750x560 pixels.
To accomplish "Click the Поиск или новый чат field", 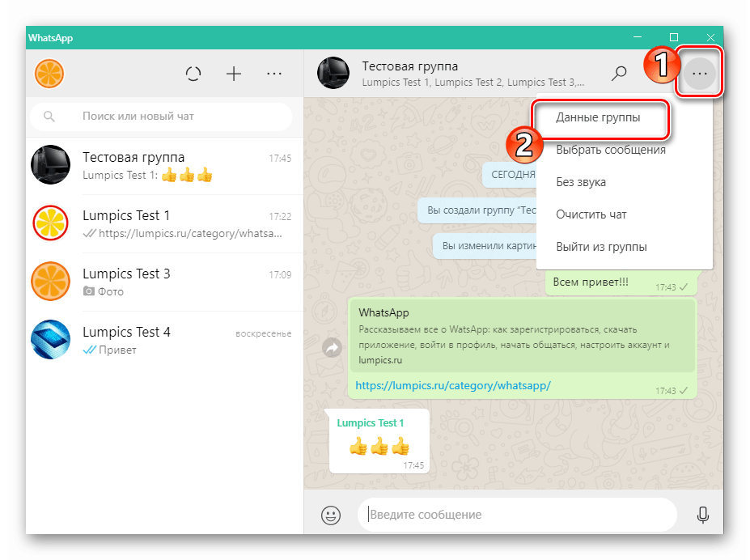I will [x=161, y=117].
